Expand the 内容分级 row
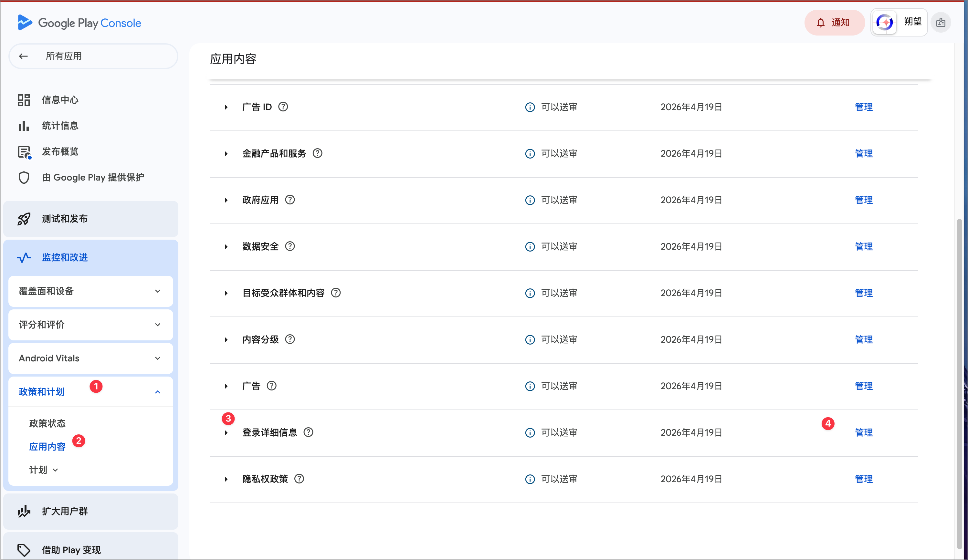Screen dimensions: 968x560 click(x=226, y=340)
